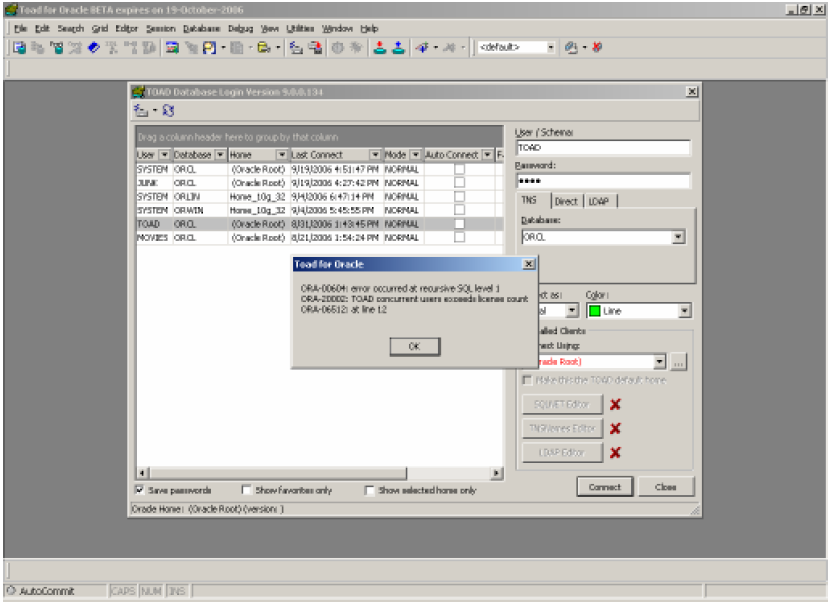Screen dimensions: 831x605
Task: Click the red X beside TNSNames Editor
Action: tap(615, 428)
